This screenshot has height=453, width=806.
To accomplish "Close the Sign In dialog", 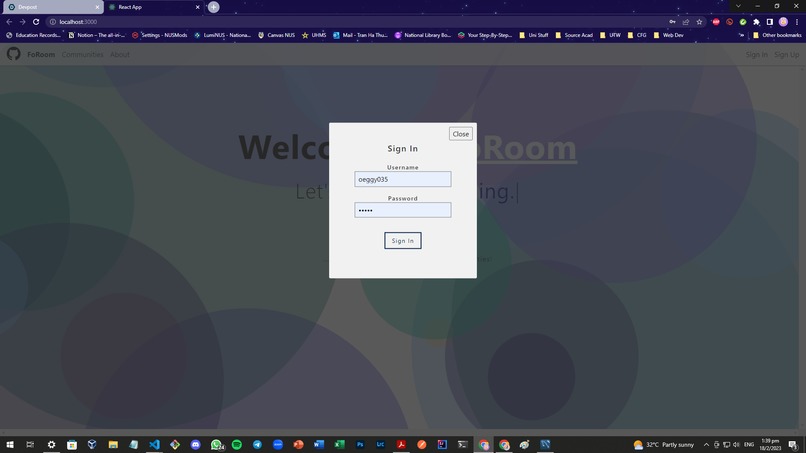I will tap(460, 134).
